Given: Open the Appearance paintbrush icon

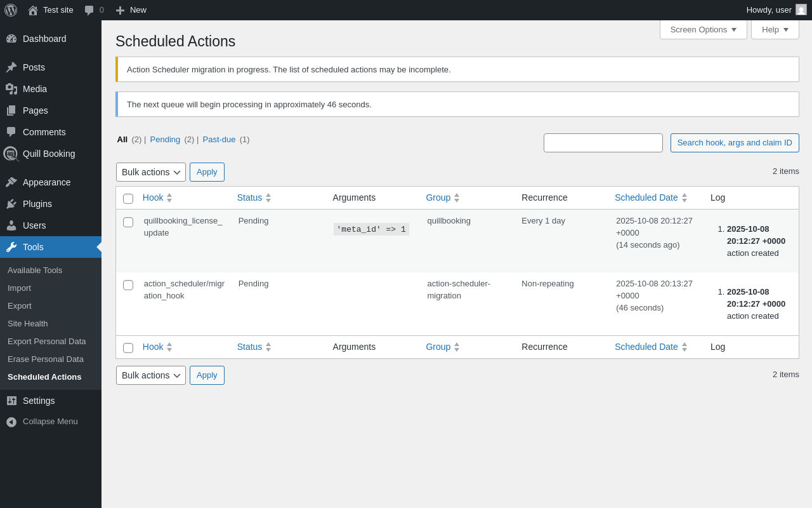Looking at the screenshot, I should coord(11,182).
